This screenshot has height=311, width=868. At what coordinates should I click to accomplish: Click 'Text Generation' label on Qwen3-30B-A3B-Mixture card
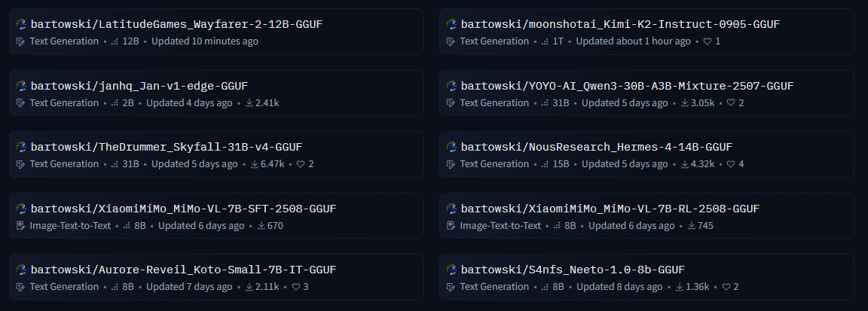[494, 103]
